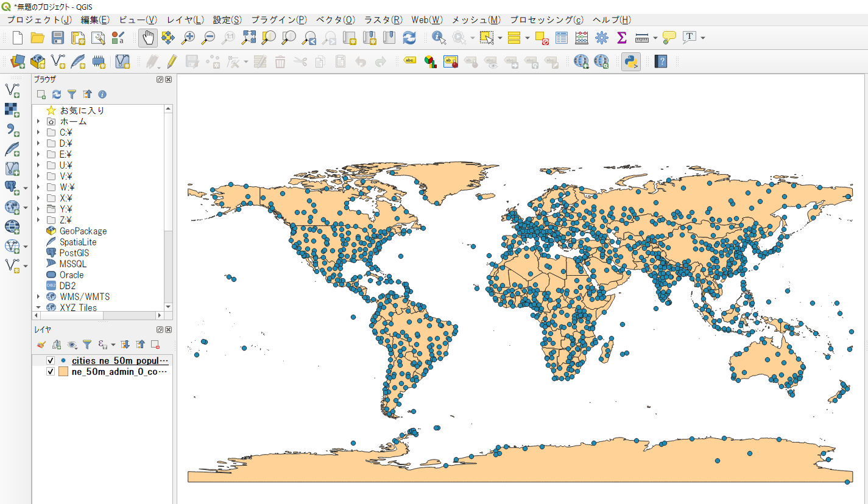Click Zoom Full extent icon

point(249,38)
